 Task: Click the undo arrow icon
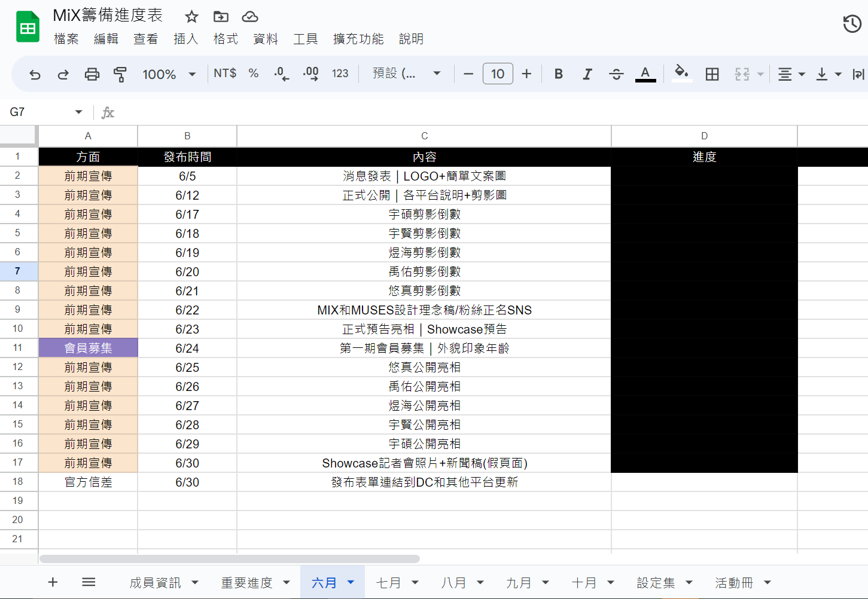35,74
